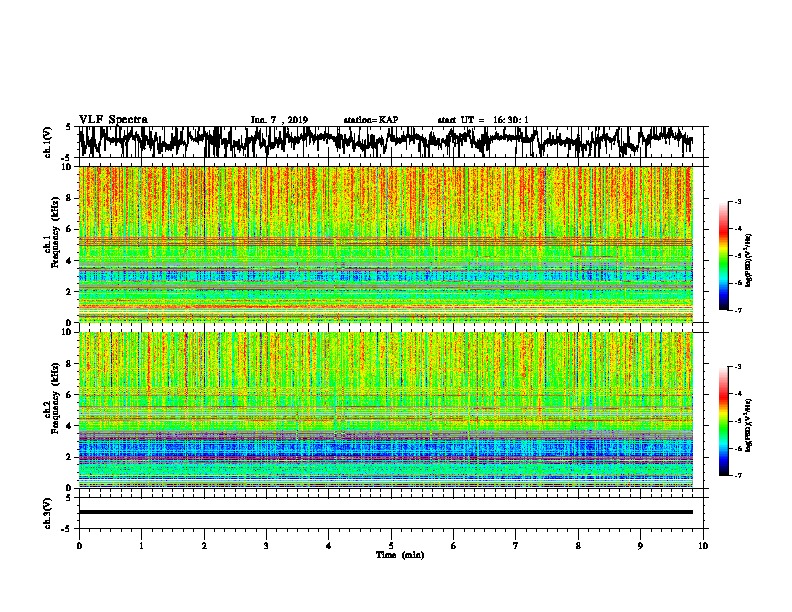Click the 'start UT = 16:30:1' label

pyautogui.click(x=483, y=120)
